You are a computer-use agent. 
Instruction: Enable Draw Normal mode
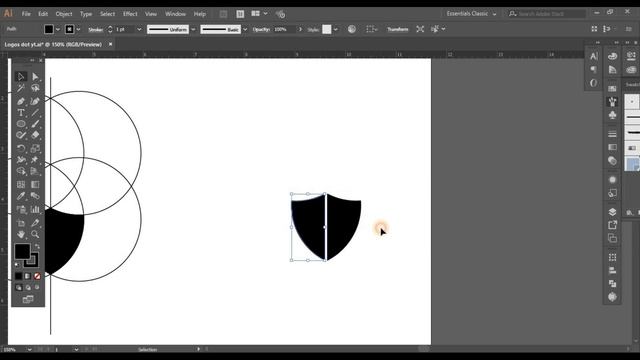[18, 287]
